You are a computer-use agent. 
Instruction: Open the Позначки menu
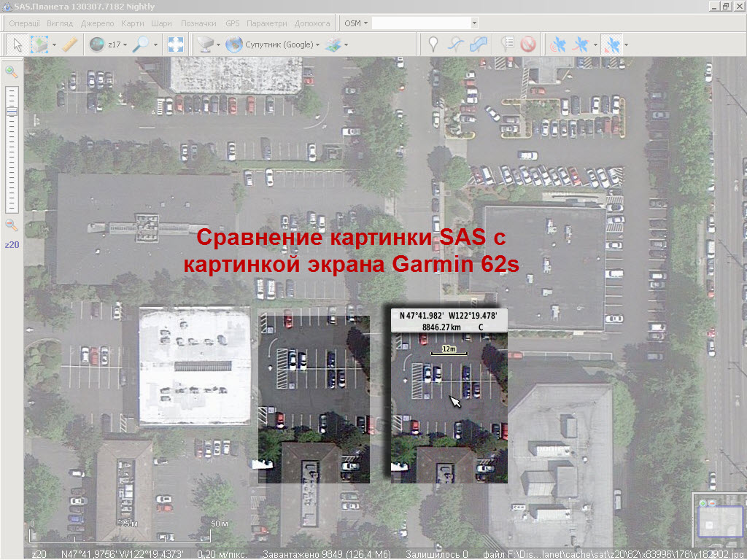click(x=198, y=23)
